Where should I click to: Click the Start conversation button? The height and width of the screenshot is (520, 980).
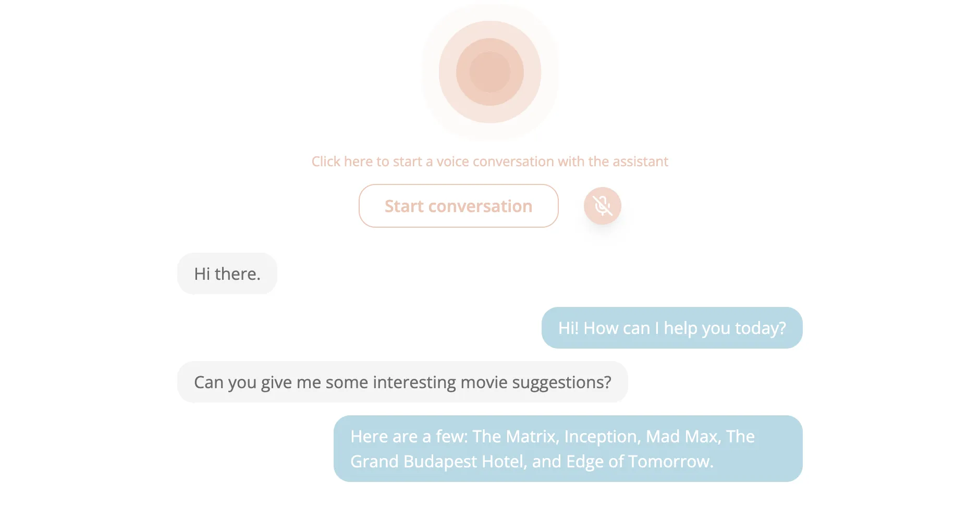[458, 206]
